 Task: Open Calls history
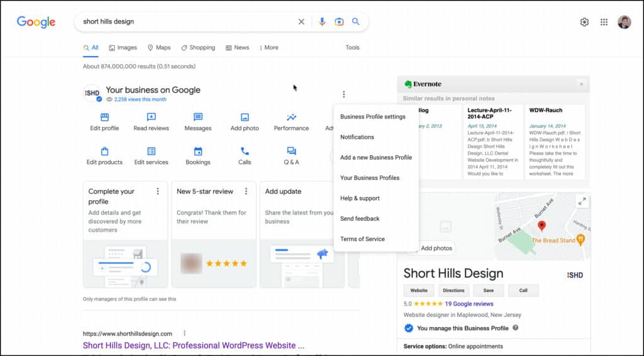(245, 156)
